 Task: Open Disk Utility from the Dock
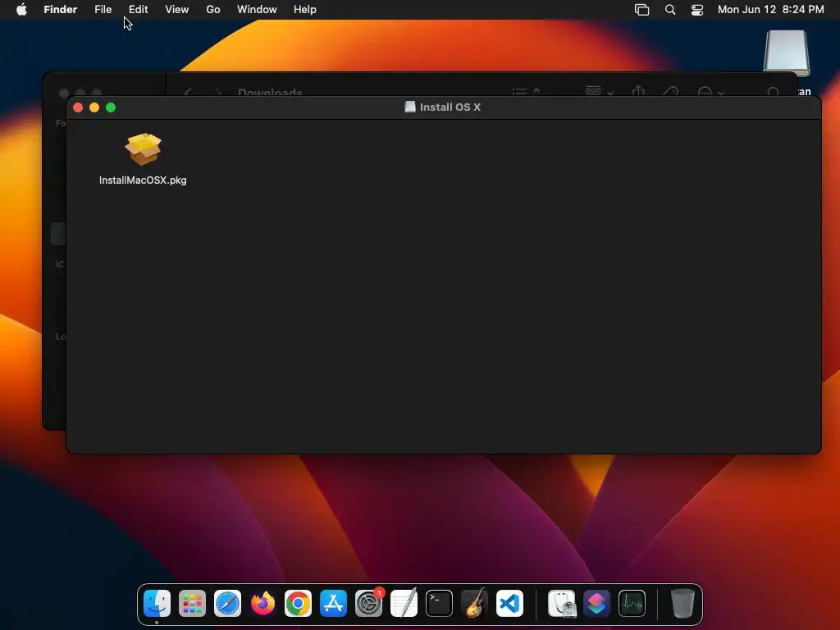point(561,603)
